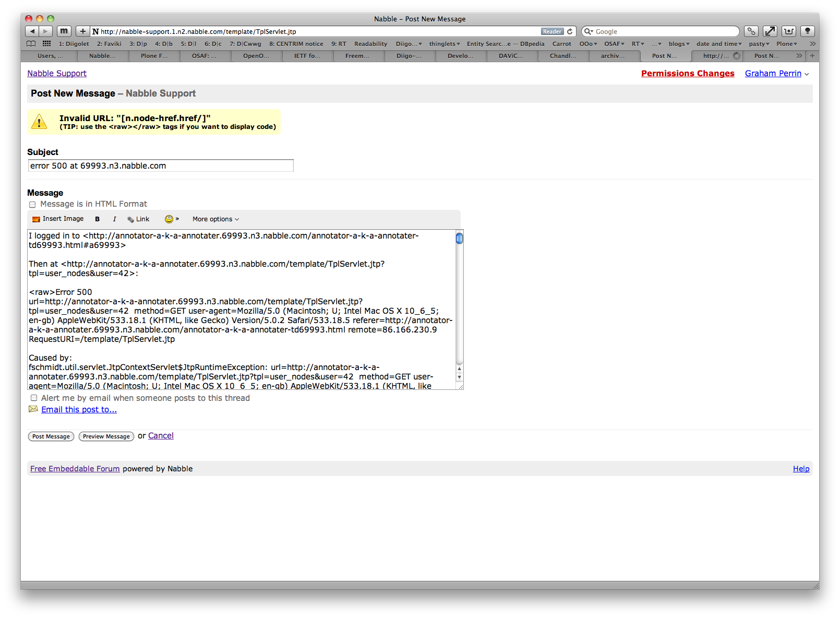840x618 pixels.
Task: Open the bookmarks book icon
Action: 31,44
